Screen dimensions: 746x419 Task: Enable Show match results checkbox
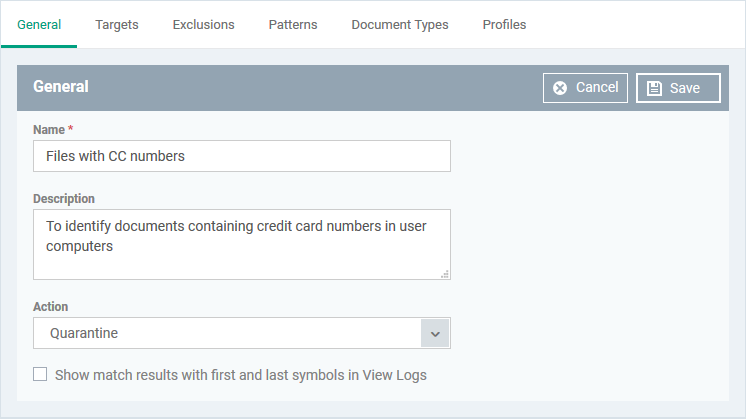tap(40, 374)
